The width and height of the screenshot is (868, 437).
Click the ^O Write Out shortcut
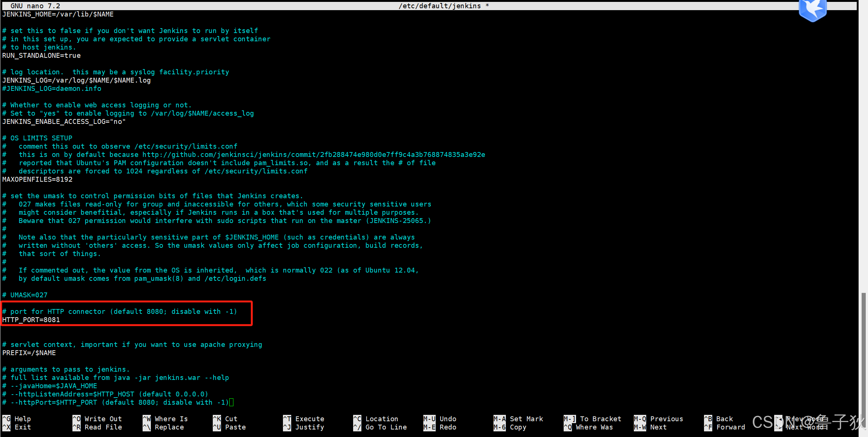click(x=97, y=419)
